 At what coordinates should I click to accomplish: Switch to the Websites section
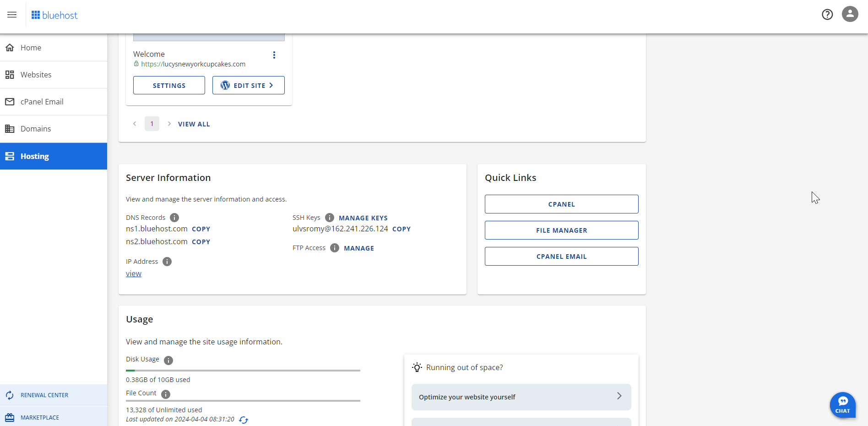tap(36, 74)
